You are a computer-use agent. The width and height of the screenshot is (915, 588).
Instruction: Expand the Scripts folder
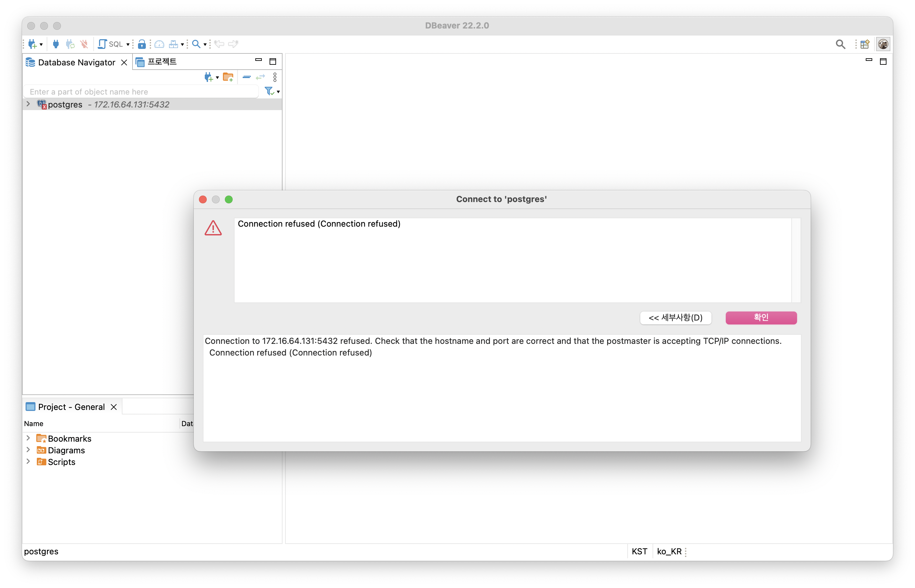click(x=28, y=461)
